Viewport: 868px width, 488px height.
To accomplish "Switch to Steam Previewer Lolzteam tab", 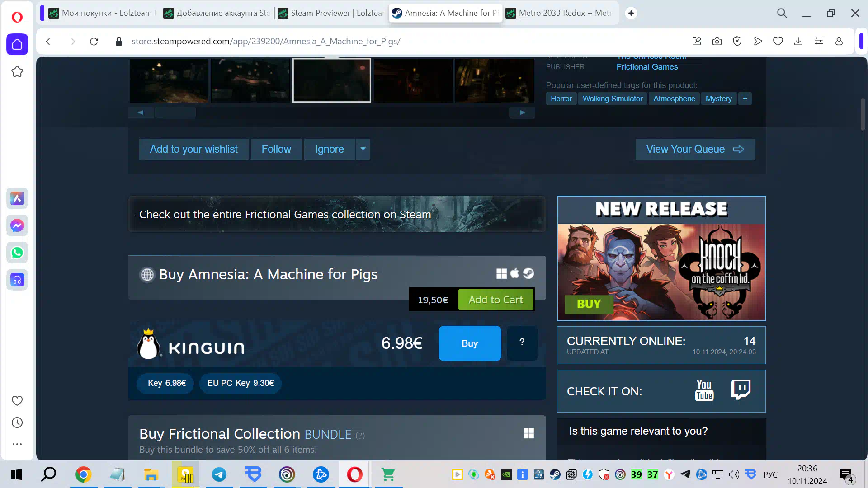I will (x=331, y=13).
